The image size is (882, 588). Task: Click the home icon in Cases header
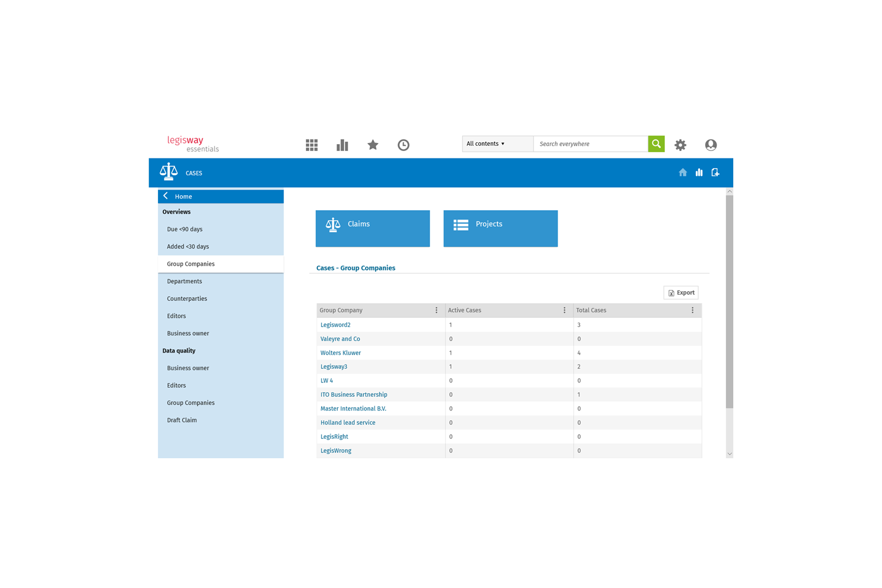(683, 172)
